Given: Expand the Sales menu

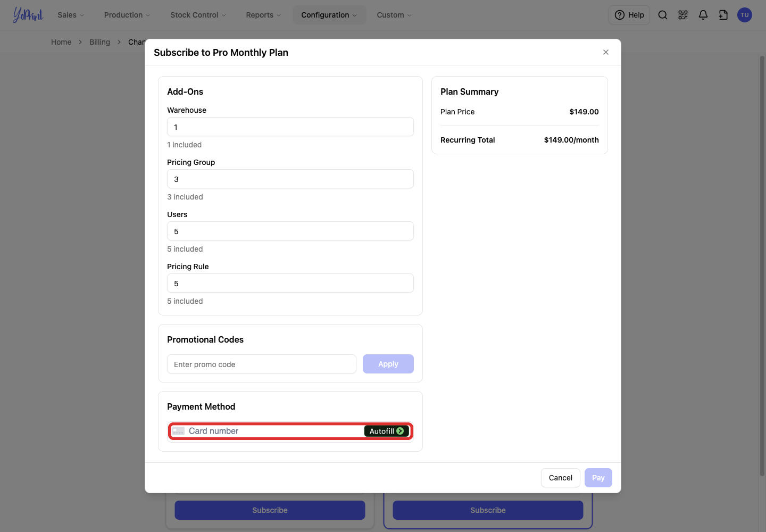Looking at the screenshot, I should [71, 15].
